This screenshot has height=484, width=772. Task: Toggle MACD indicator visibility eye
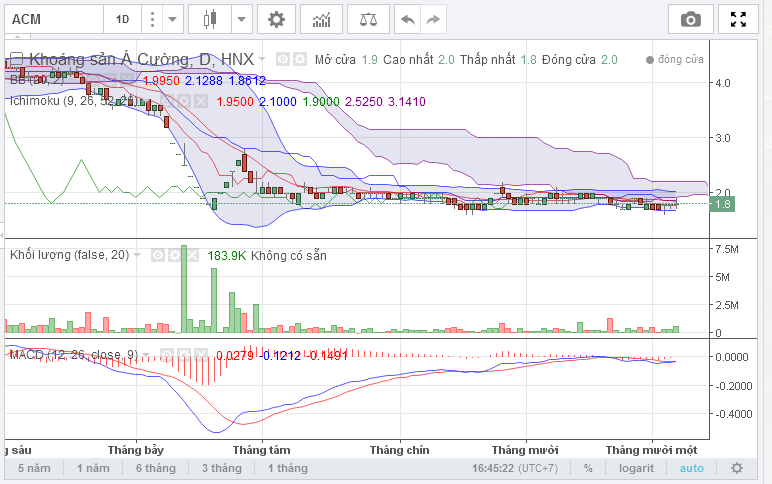tap(167, 355)
